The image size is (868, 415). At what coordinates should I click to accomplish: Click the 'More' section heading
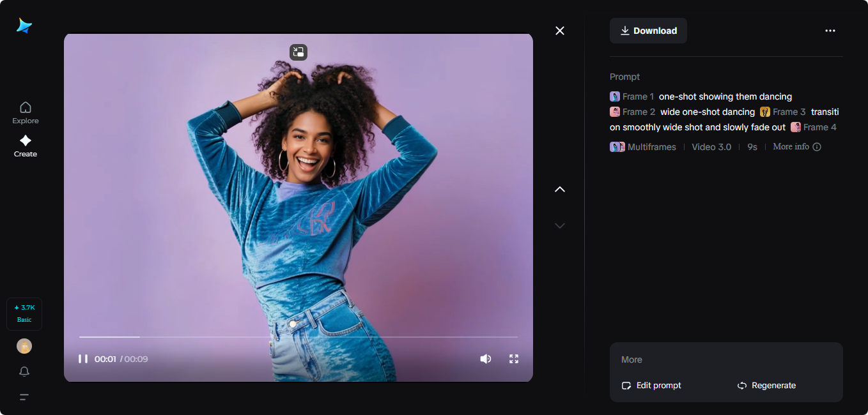click(632, 359)
